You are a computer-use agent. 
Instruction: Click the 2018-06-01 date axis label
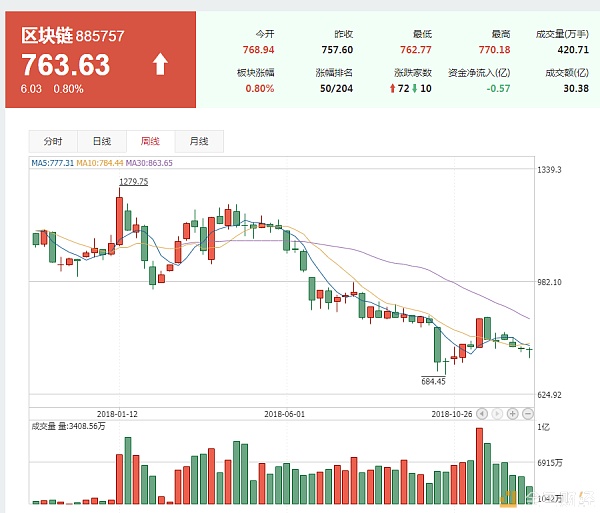[284, 414]
